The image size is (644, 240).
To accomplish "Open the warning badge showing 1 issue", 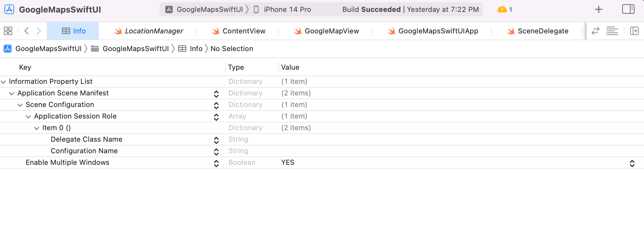I will [502, 9].
